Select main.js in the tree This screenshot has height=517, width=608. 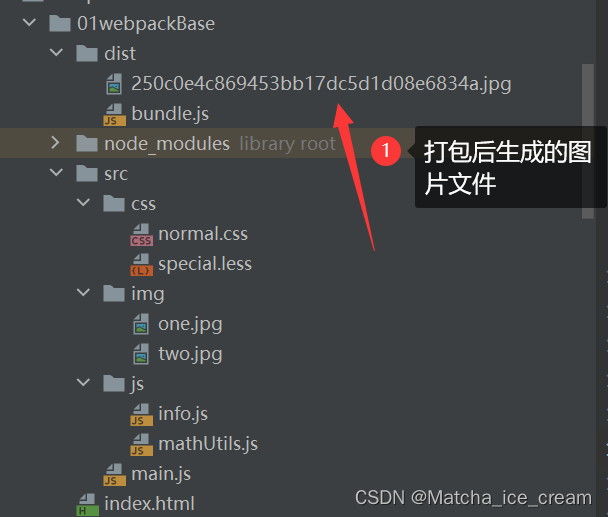161,474
